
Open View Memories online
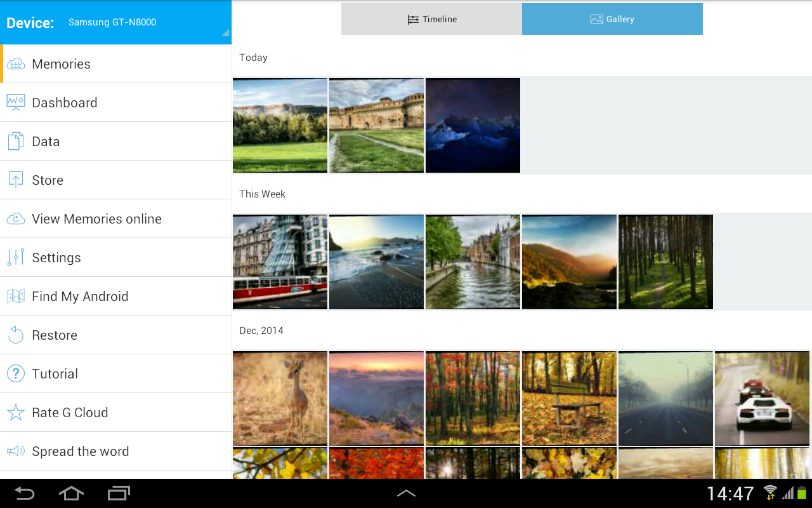(96, 218)
